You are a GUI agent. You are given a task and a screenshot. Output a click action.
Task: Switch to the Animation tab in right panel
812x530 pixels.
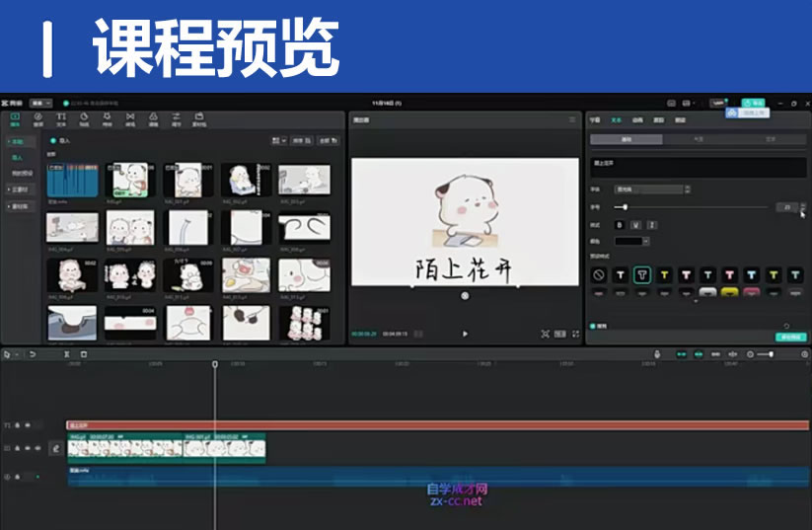click(637, 119)
